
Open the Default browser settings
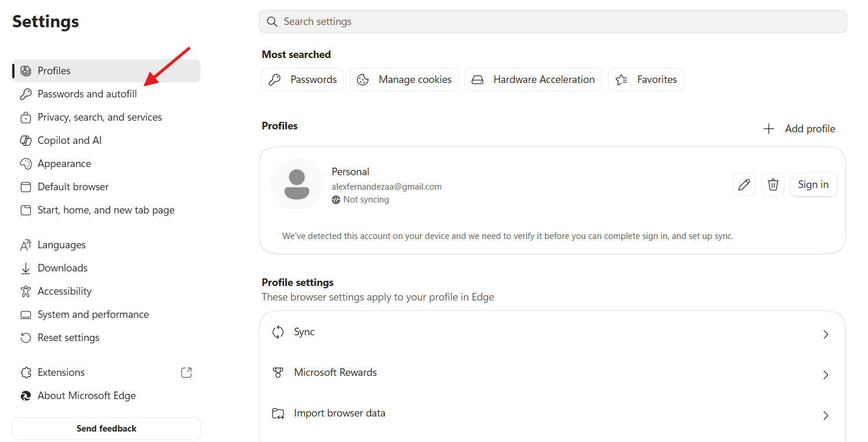pos(107,187)
